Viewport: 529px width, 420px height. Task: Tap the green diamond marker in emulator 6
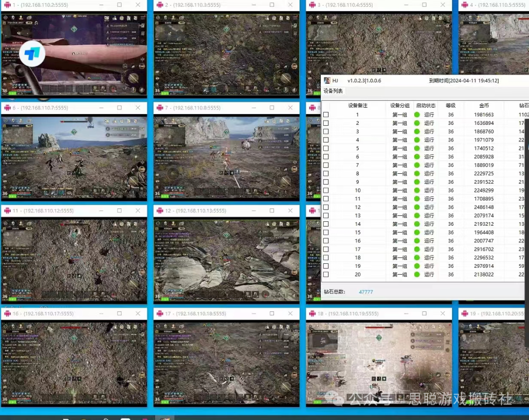pos(74,132)
